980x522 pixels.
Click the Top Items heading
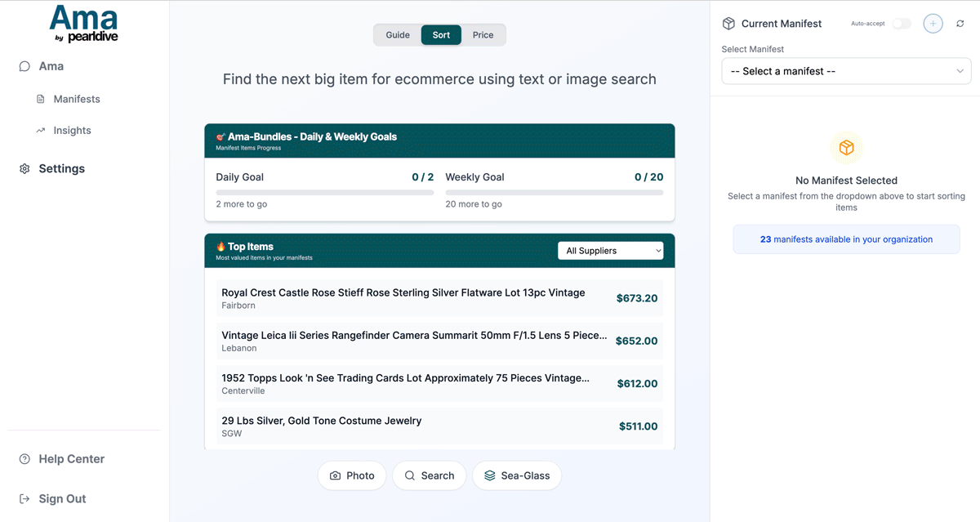click(x=251, y=246)
